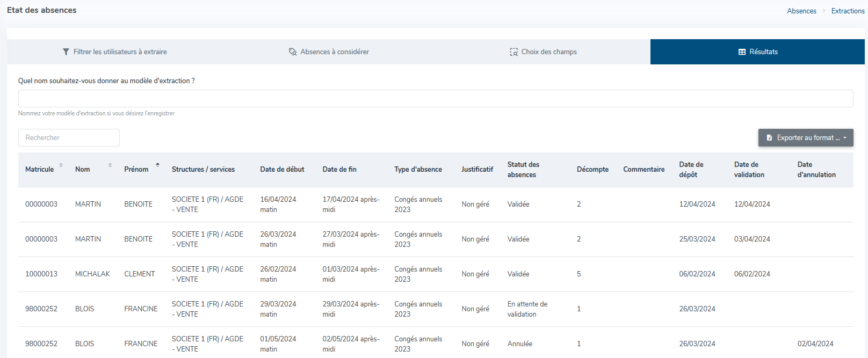Screen dimensions: 868x358
Task: Click the En attente de validation status cell
Action: tap(527, 309)
